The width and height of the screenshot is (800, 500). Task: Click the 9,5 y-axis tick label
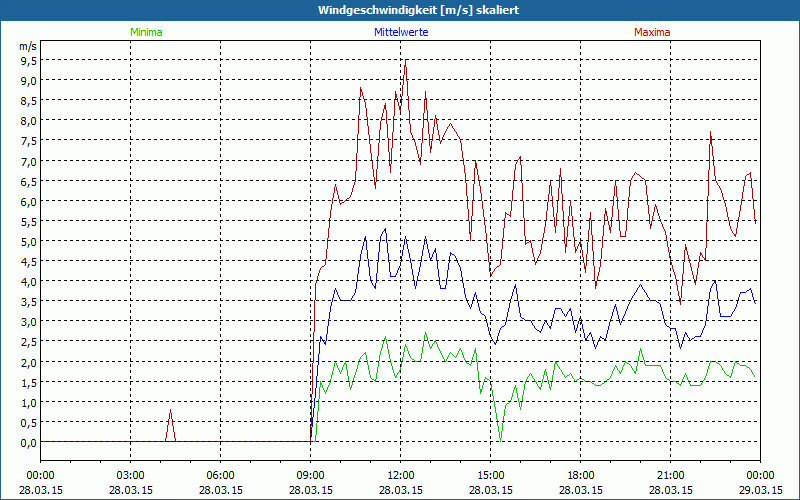coord(29,60)
